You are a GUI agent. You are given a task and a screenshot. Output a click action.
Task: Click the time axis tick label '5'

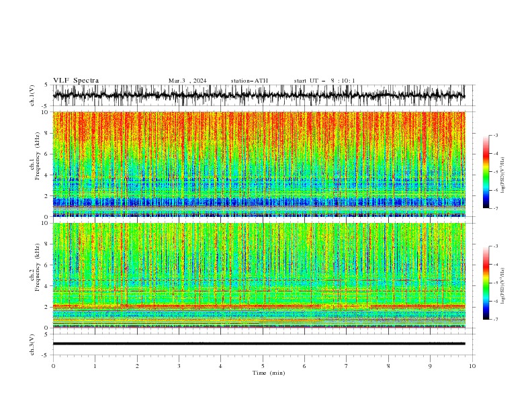tap(263, 366)
